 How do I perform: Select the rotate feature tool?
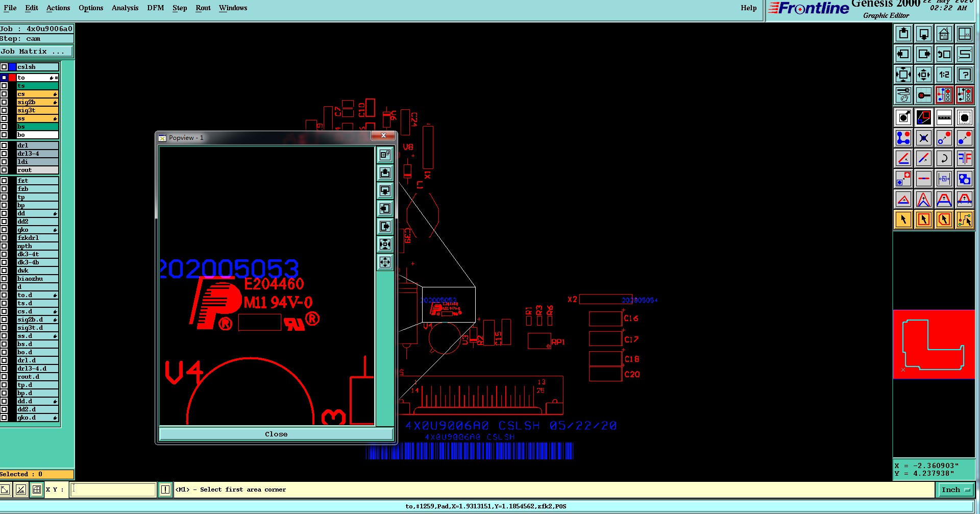pos(944,158)
